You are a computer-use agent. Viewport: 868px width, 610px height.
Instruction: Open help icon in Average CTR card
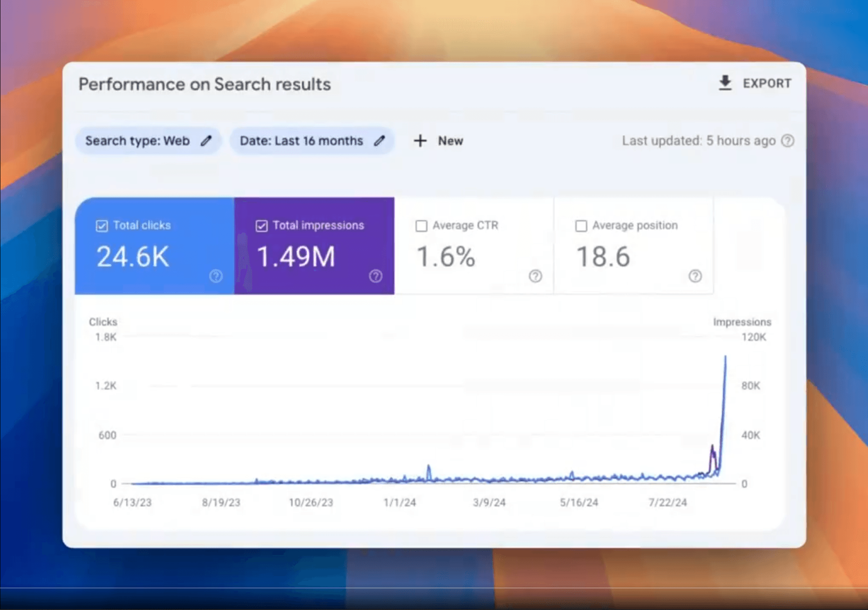(x=536, y=276)
